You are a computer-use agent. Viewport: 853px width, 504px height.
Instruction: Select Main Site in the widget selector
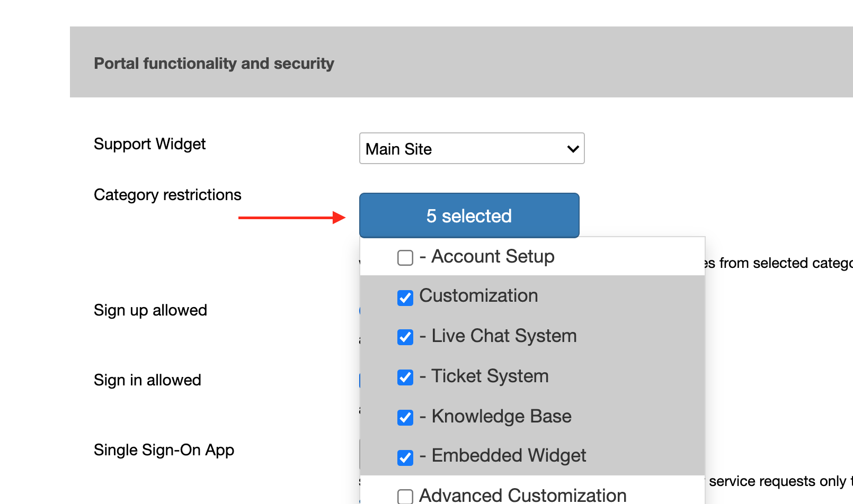point(470,149)
